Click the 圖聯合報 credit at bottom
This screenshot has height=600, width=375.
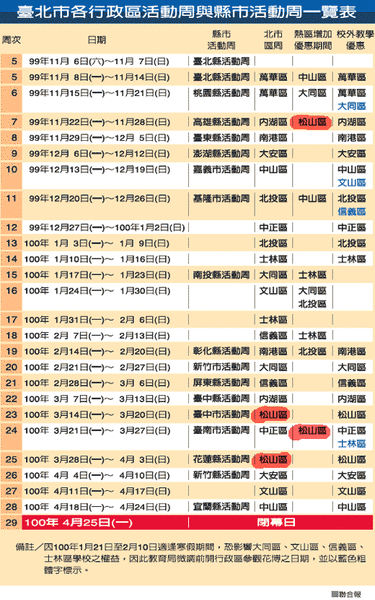coord(346,594)
